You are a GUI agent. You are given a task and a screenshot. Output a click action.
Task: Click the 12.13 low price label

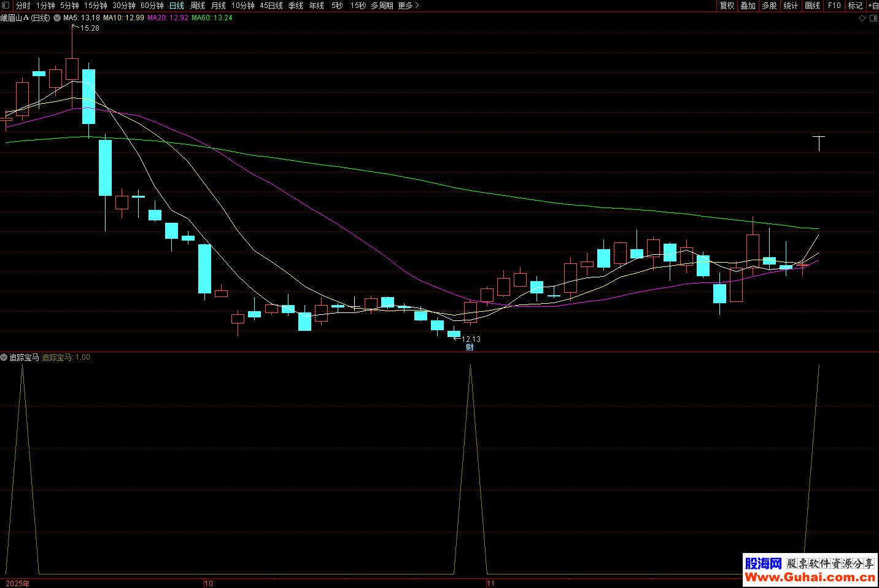(x=471, y=339)
